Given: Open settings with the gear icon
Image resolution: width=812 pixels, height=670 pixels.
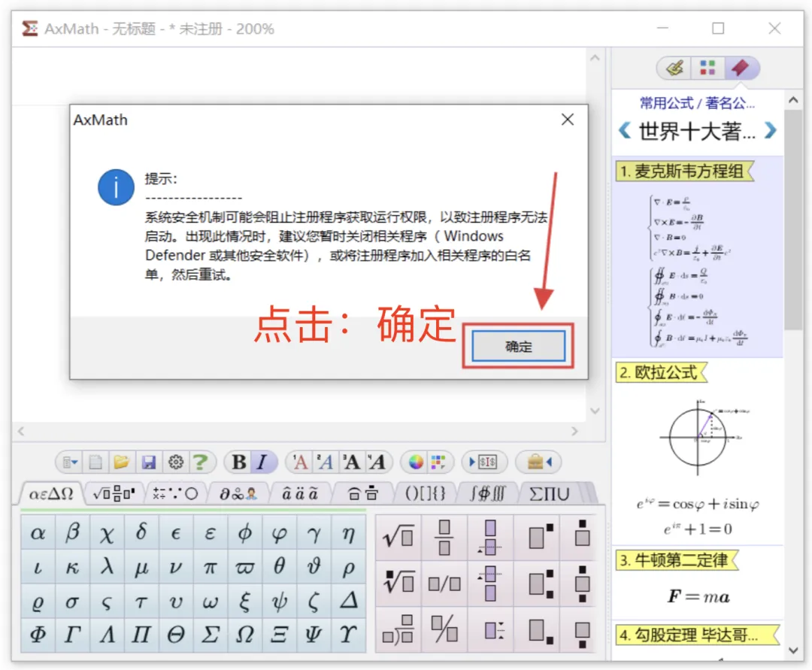Looking at the screenshot, I should coord(175,462).
